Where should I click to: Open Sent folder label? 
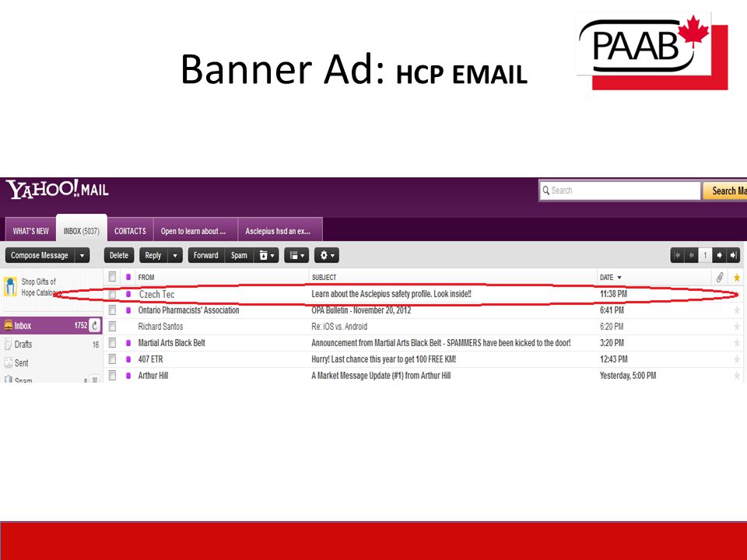22,363
